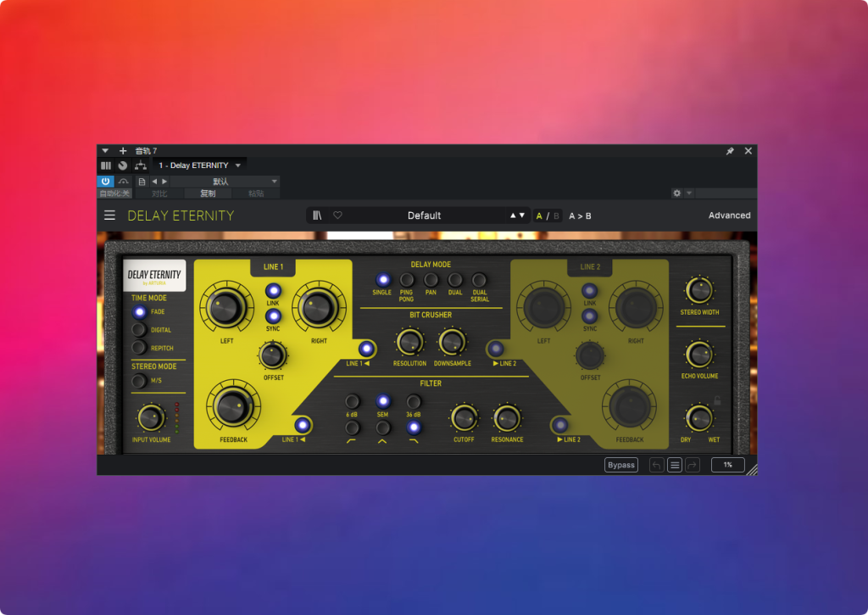Toggle M/S stereo mode
Viewport: 868px width, 615px height.
pos(138,381)
